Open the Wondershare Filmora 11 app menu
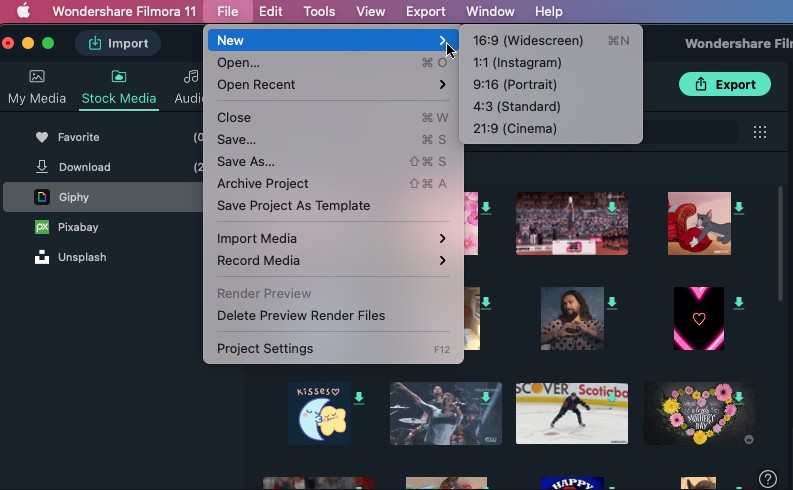793x490 pixels. click(x=124, y=11)
